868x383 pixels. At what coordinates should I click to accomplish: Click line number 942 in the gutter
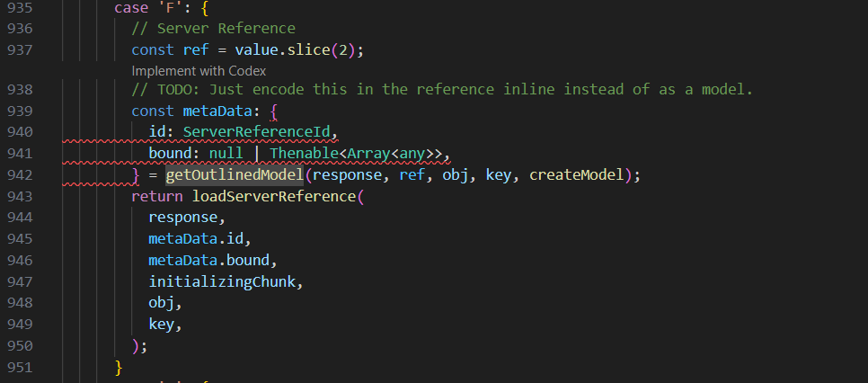click(x=21, y=175)
